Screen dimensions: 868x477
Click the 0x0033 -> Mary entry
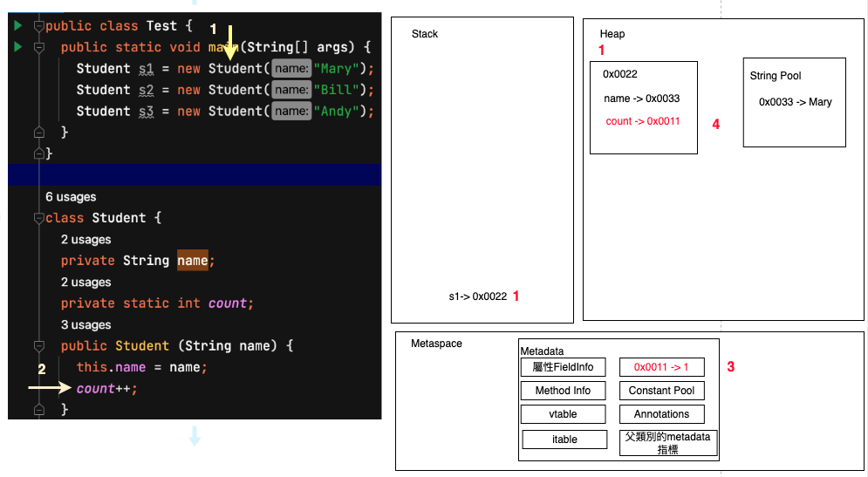coord(795,102)
